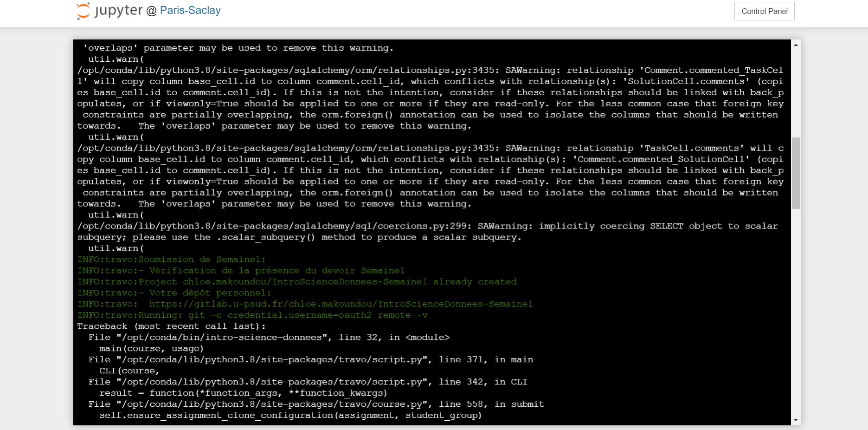The image size is (868, 430).
Task: Click the script.py line 342 traceback entry
Action: point(308,382)
